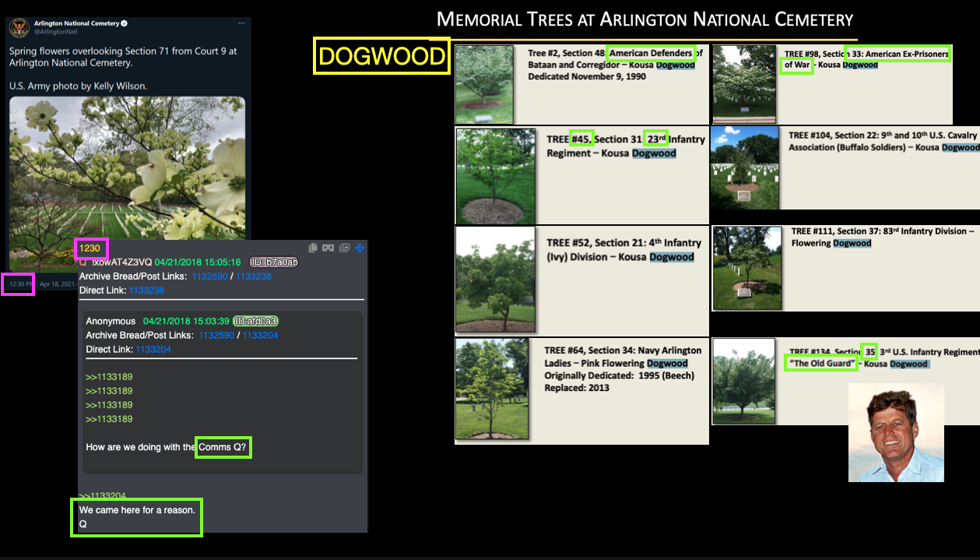Image resolution: width=980 pixels, height=560 pixels.
Task: Click post number 1230
Action: coord(90,248)
